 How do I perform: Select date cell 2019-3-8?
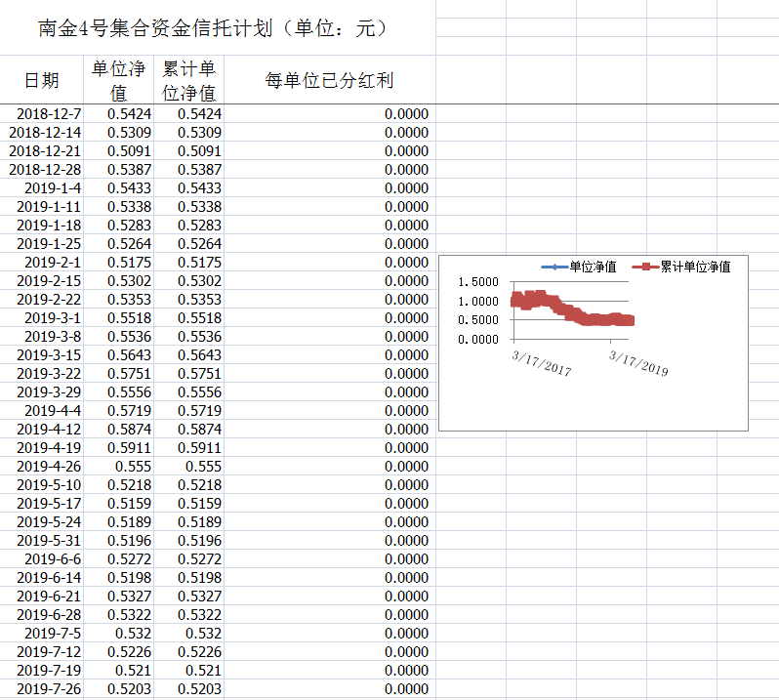pyautogui.click(x=42, y=337)
